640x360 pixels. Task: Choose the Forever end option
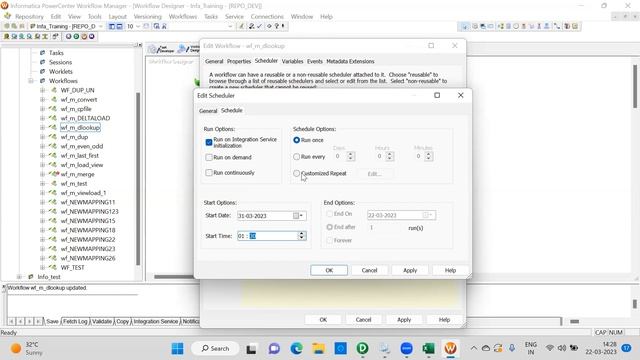click(329, 240)
